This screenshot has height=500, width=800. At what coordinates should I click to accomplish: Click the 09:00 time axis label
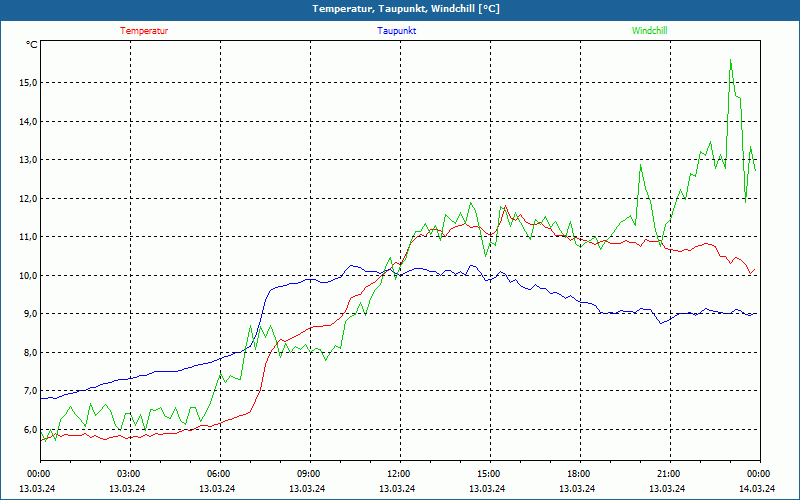pyautogui.click(x=310, y=474)
